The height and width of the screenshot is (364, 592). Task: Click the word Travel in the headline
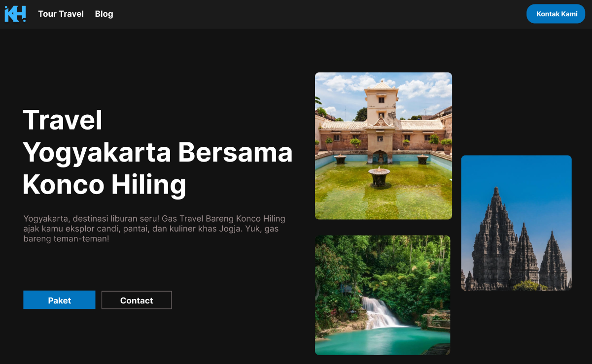coord(63,120)
